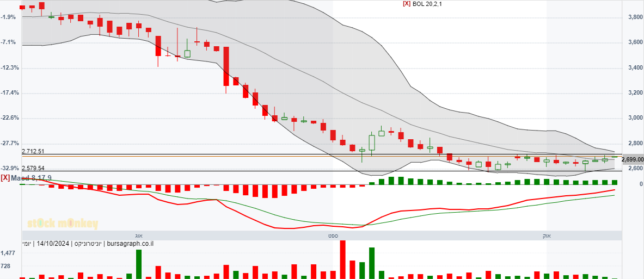Click the tall green August volume bar
644x279 pixels.
pyautogui.click(x=139, y=264)
